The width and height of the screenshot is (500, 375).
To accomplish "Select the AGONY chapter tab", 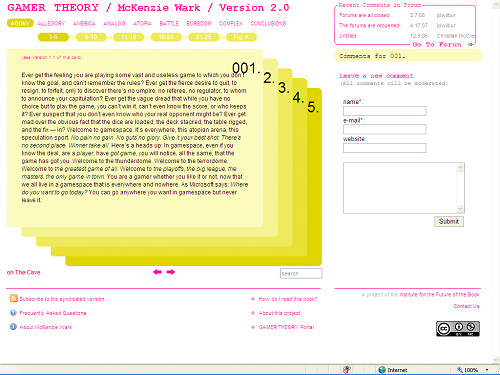I will [20, 23].
